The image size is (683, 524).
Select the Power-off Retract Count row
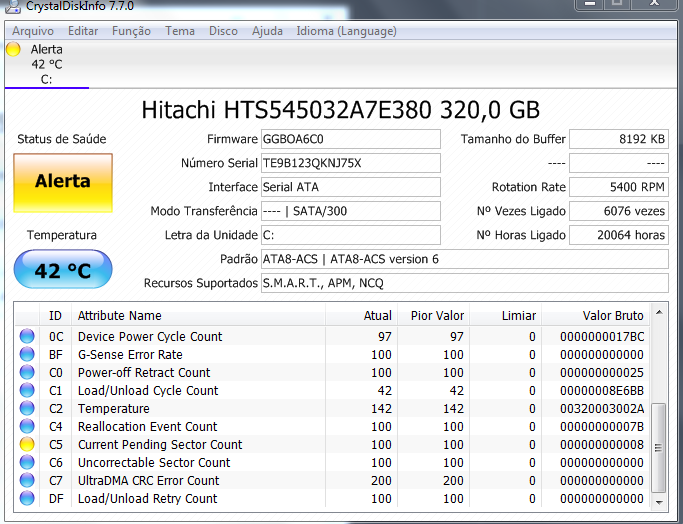(x=332, y=372)
